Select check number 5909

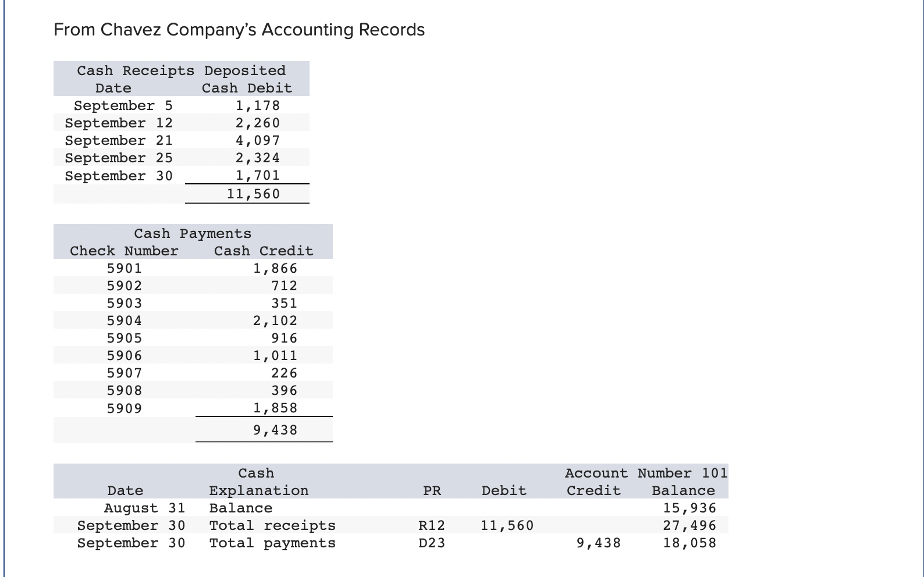(x=125, y=408)
